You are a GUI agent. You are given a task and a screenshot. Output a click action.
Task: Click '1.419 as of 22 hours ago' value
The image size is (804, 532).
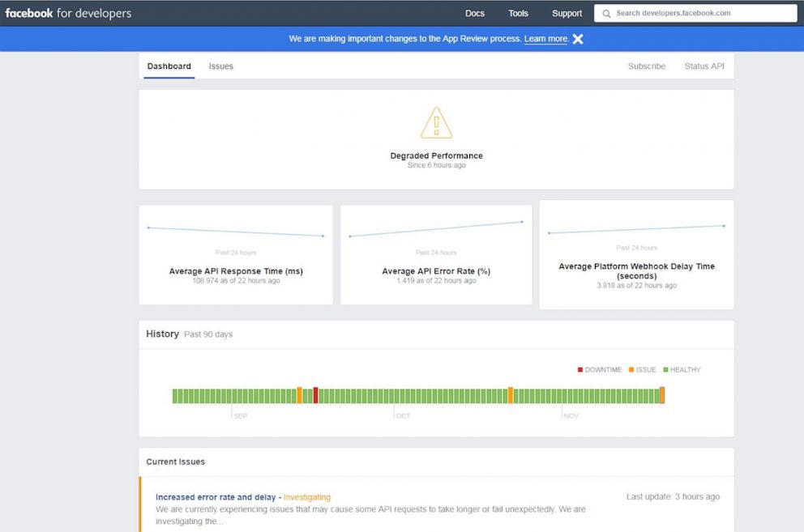click(436, 280)
